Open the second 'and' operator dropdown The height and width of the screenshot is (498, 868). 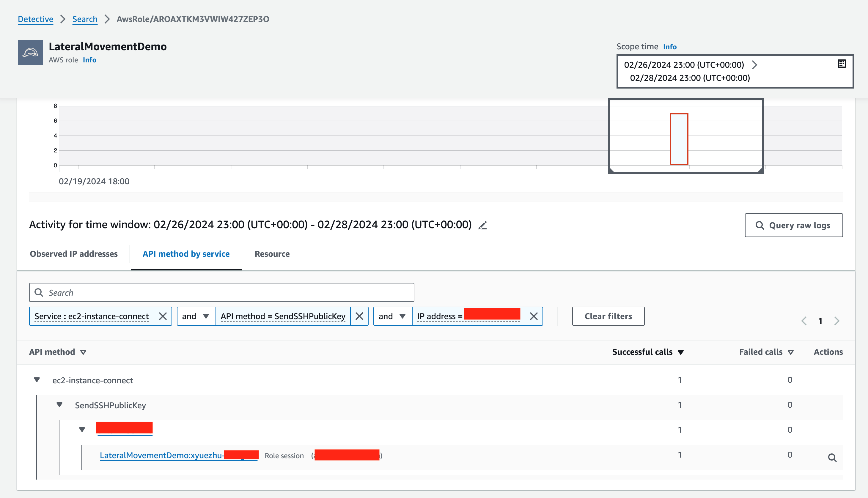point(392,316)
